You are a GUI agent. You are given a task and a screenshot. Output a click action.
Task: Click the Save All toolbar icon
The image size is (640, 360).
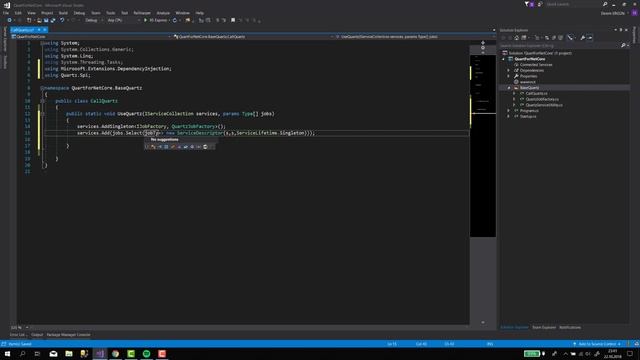(53, 20)
